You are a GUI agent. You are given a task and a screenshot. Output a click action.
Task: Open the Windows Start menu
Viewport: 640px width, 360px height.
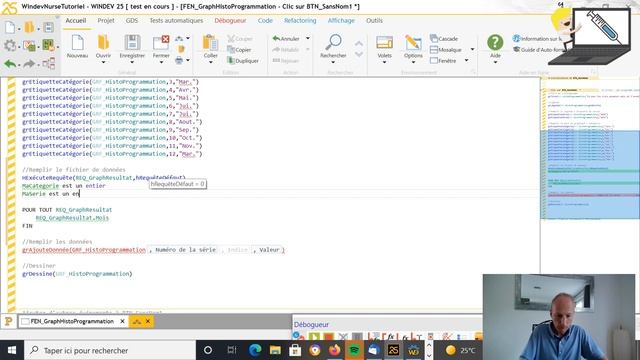12,350
